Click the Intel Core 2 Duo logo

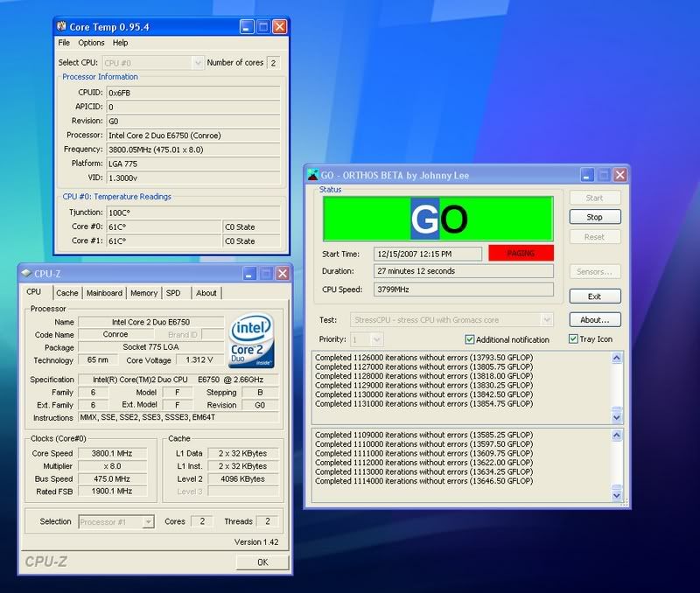252,339
